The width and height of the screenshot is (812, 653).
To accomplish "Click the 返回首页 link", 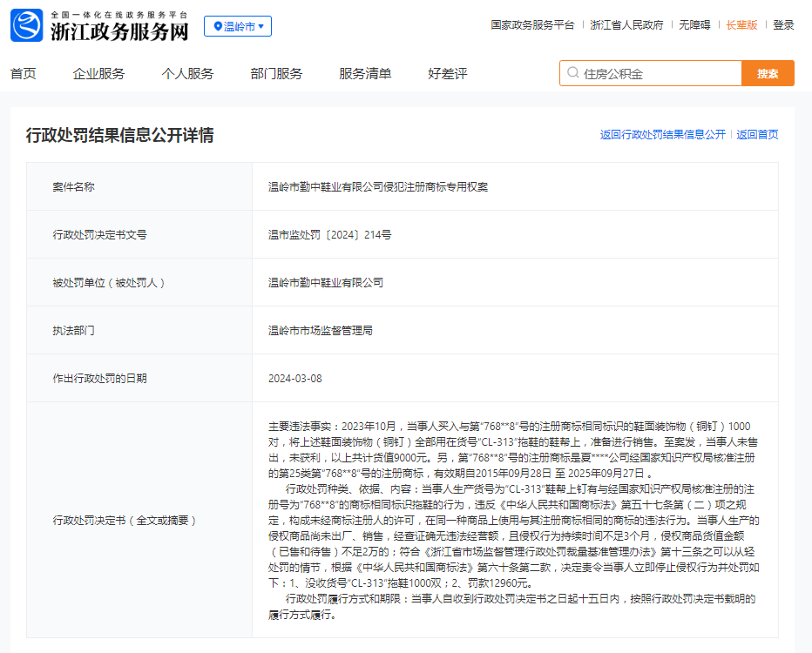I will 757,135.
